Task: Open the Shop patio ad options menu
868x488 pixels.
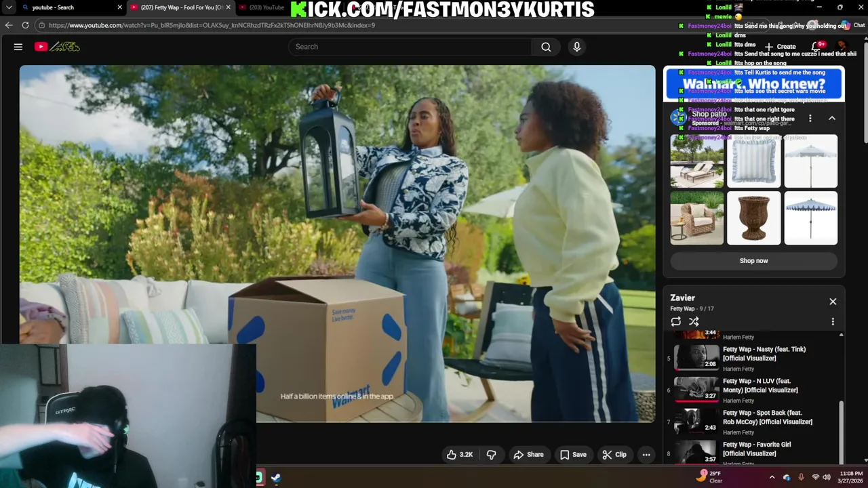Action: 810,119
